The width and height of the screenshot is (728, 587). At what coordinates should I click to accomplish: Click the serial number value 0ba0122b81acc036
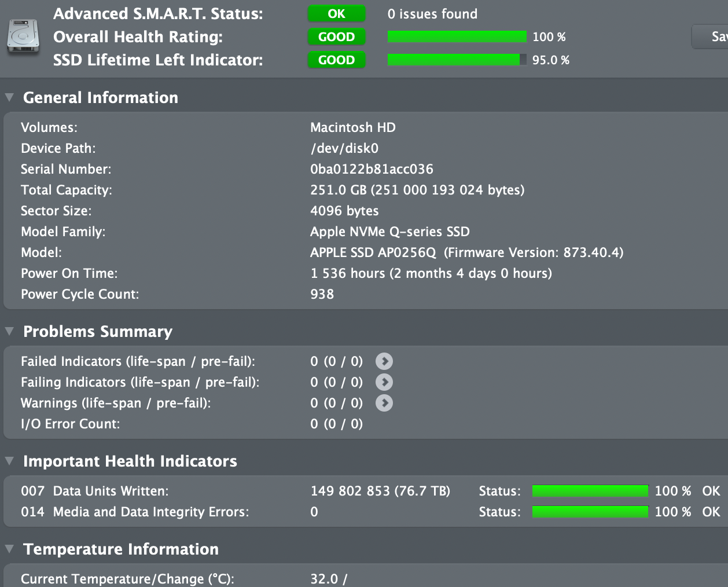tap(372, 169)
